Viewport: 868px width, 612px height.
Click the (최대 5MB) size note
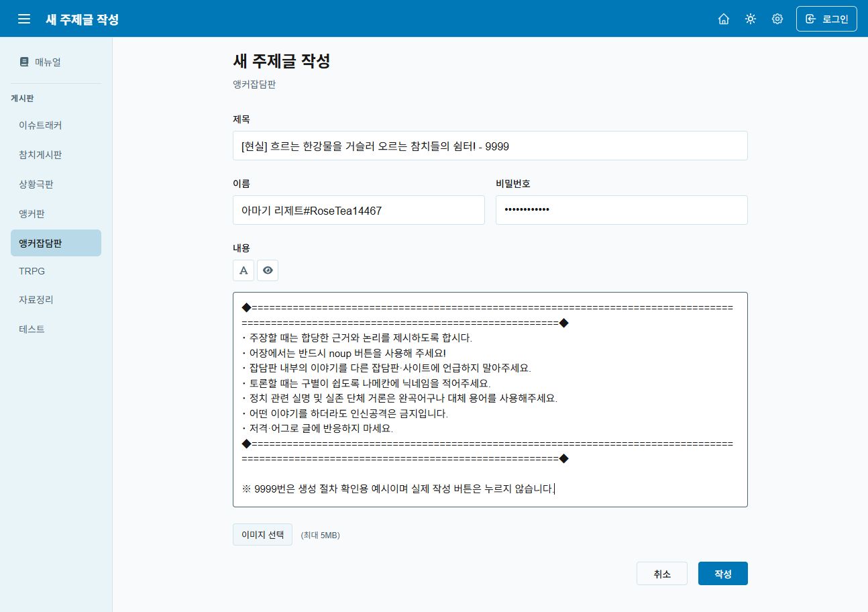tap(321, 535)
